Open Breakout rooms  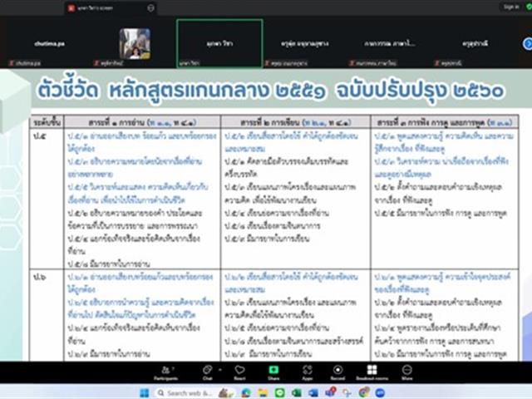pos(372,372)
